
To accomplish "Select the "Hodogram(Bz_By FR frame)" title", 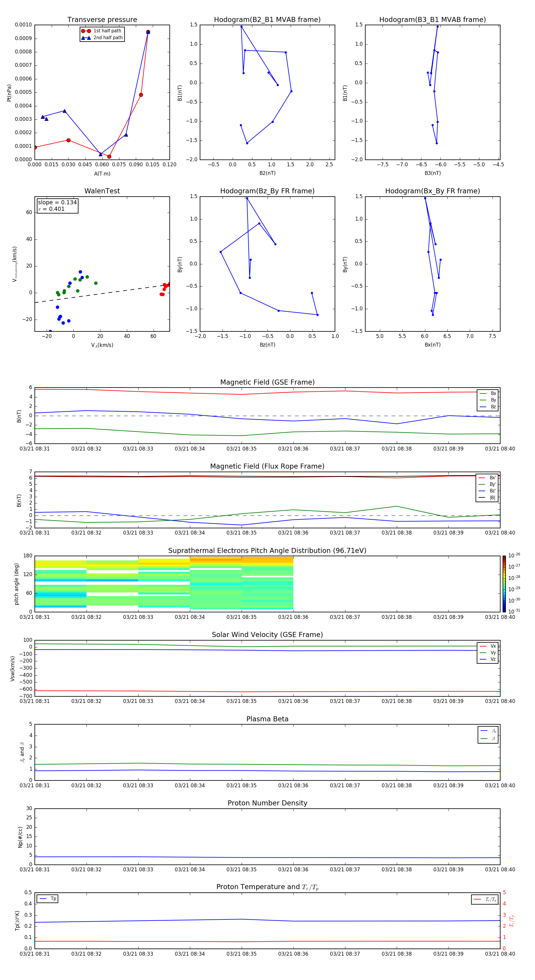I will pos(267,191).
